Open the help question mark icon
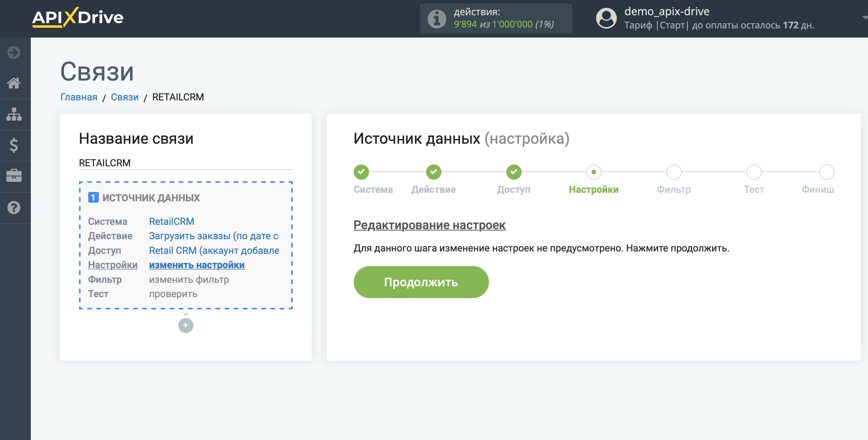Image resolution: width=868 pixels, height=440 pixels. pyautogui.click(x=14, y=207)
